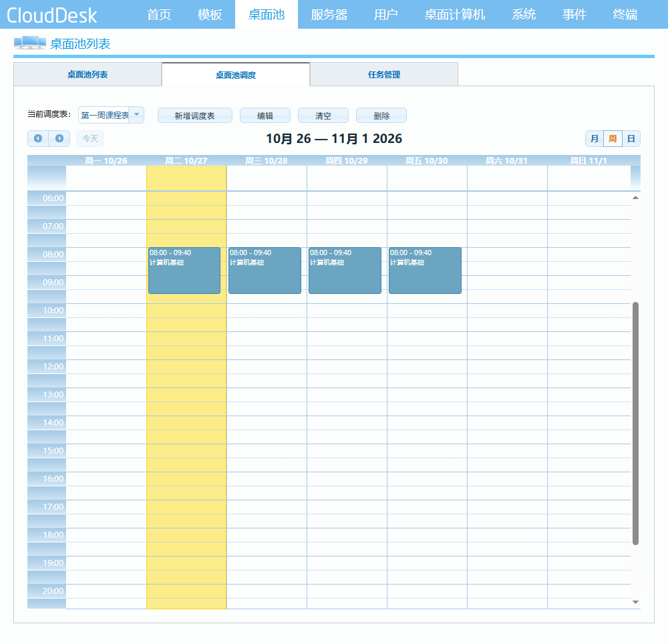668x644 pixels.
Task: Click 新增调度表 button
Action: tap(194, 116)
